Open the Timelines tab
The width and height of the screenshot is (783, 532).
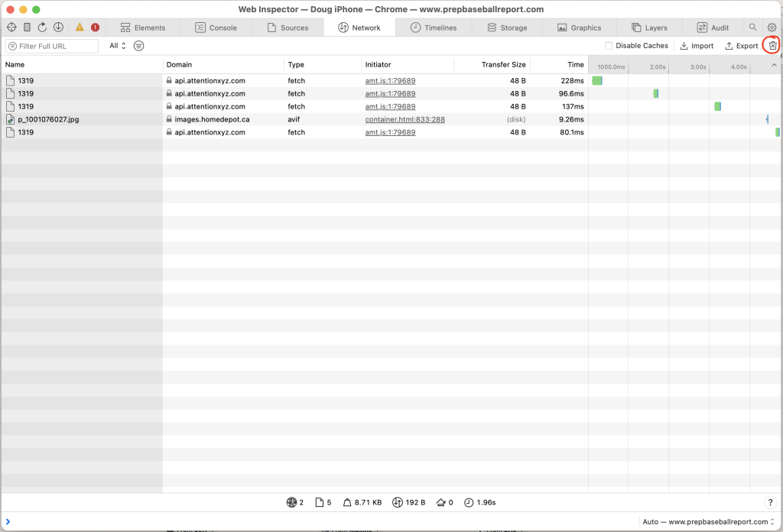pyautogui.click(x=434, y=28)
